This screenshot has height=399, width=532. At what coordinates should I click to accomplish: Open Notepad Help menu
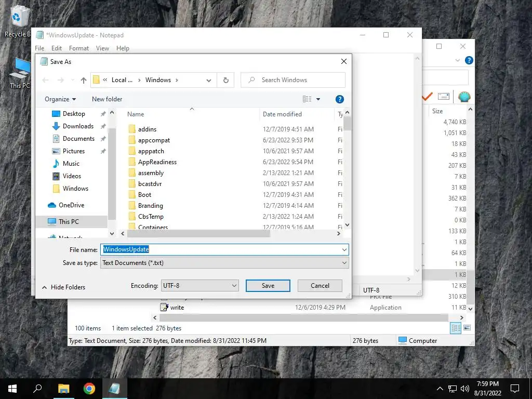coord(123,48)
